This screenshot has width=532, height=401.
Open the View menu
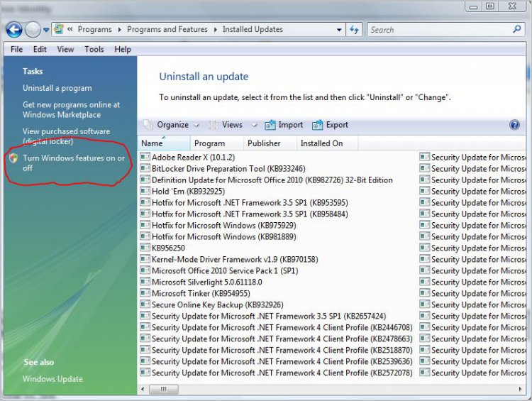[x=65, y=50]
